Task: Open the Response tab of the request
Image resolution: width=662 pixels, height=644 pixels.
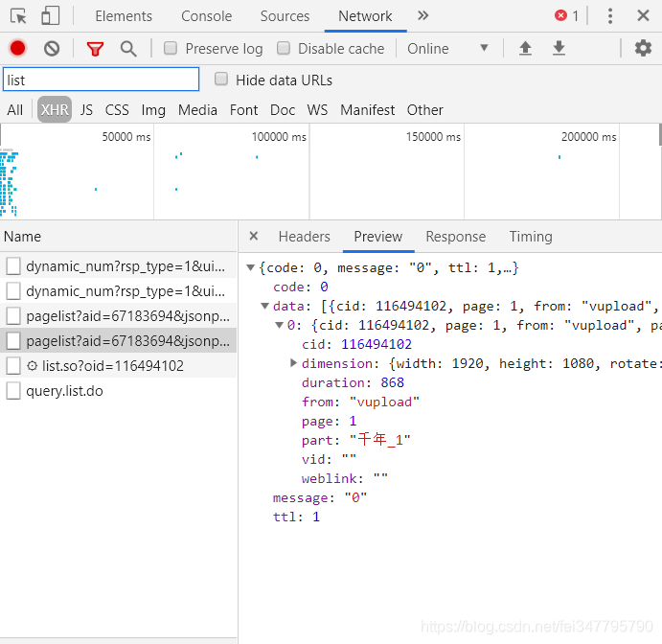Action: pos(456,237)
